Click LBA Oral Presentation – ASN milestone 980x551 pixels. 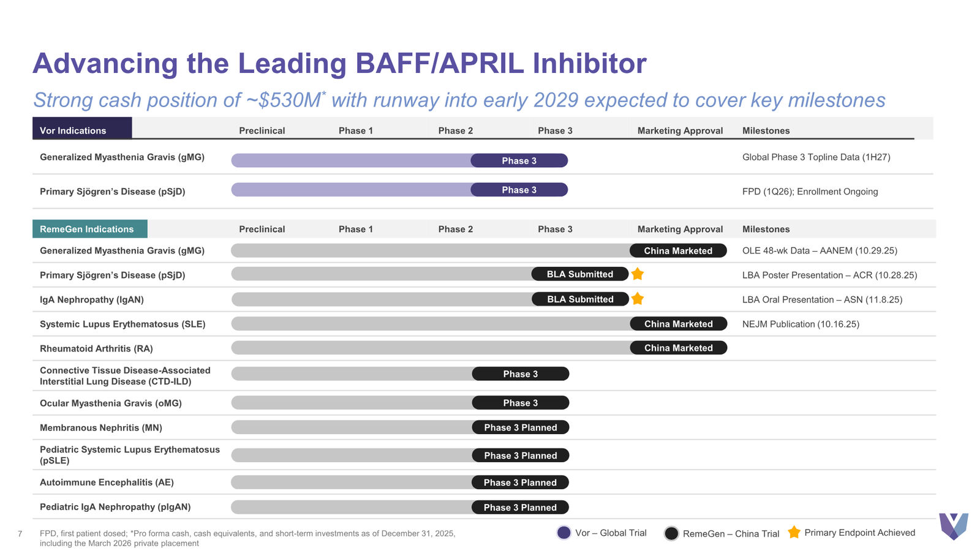coord(823,299)
